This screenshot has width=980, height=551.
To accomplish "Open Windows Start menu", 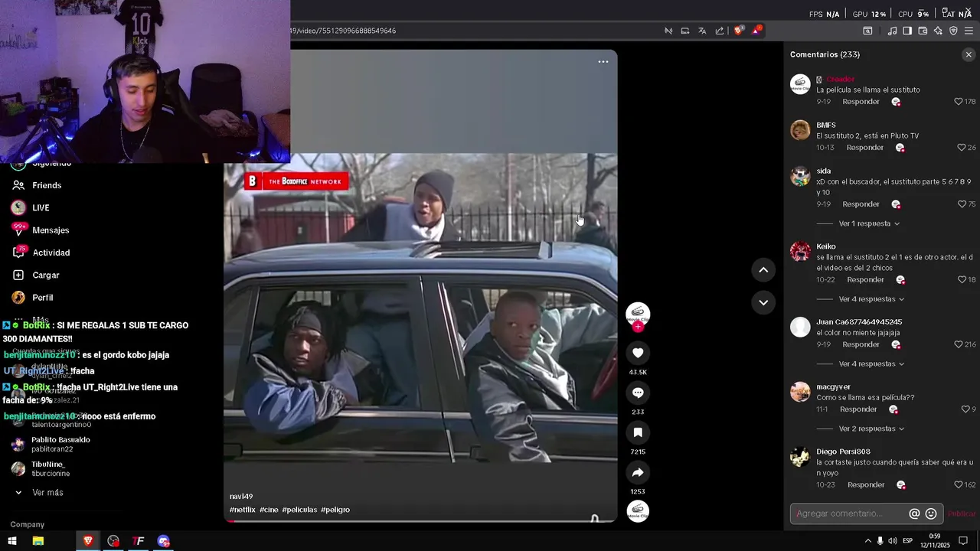I will pos(12,541).
